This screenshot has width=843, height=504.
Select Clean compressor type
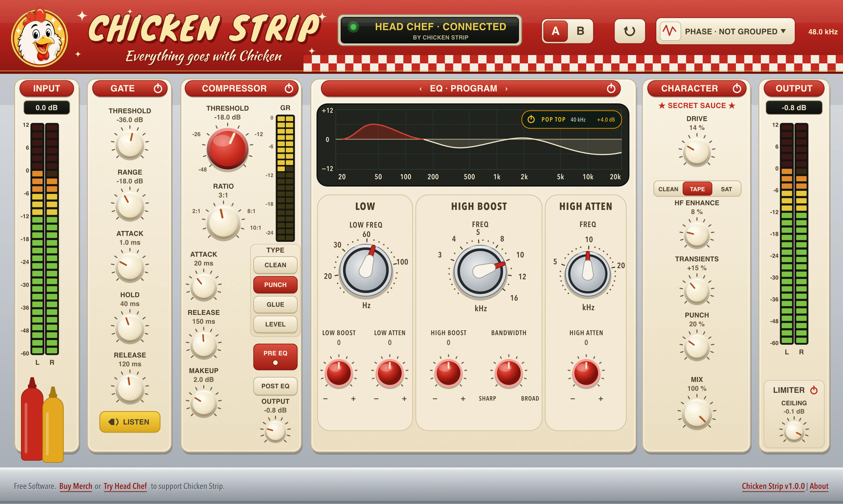[275, 265]
